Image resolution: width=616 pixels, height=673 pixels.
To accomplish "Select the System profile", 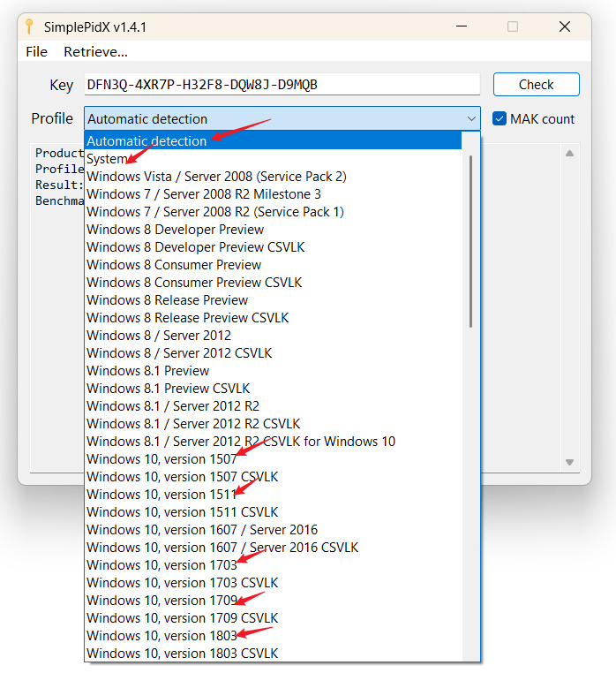I will point(273,158).
